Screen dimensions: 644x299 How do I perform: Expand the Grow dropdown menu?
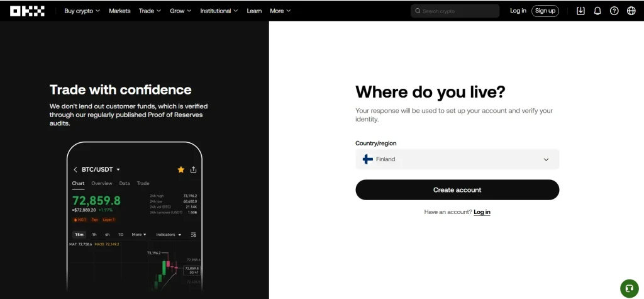click(181, 11)
